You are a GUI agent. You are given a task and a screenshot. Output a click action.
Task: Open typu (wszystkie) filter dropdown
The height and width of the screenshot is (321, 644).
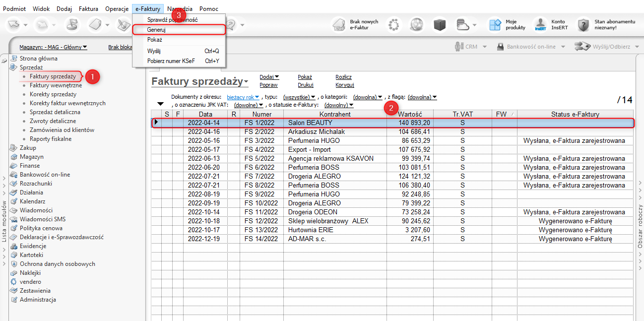299,97
